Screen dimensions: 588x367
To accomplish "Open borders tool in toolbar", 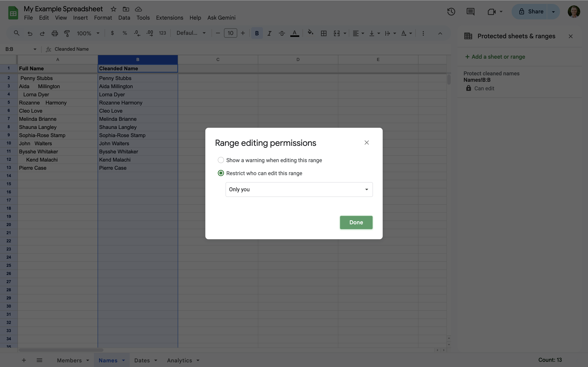I will click(x=323, y=33).
